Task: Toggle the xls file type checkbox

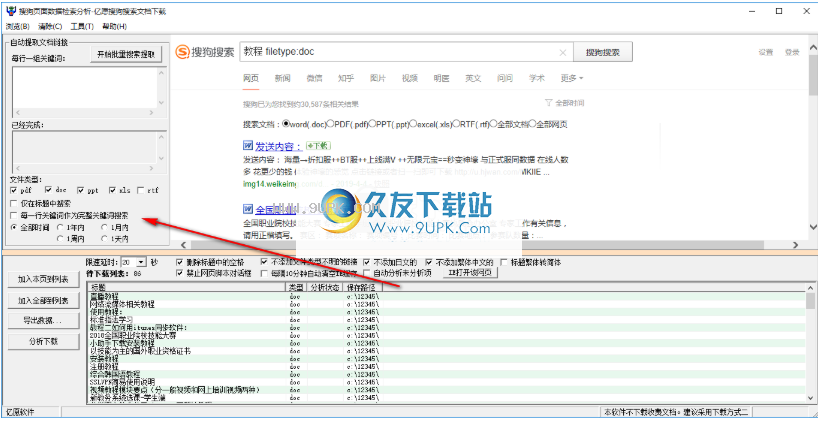Action: [112, 190]
